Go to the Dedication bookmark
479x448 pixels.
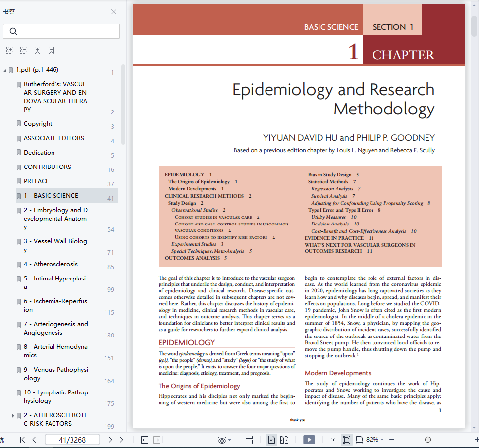pos(39,153)
